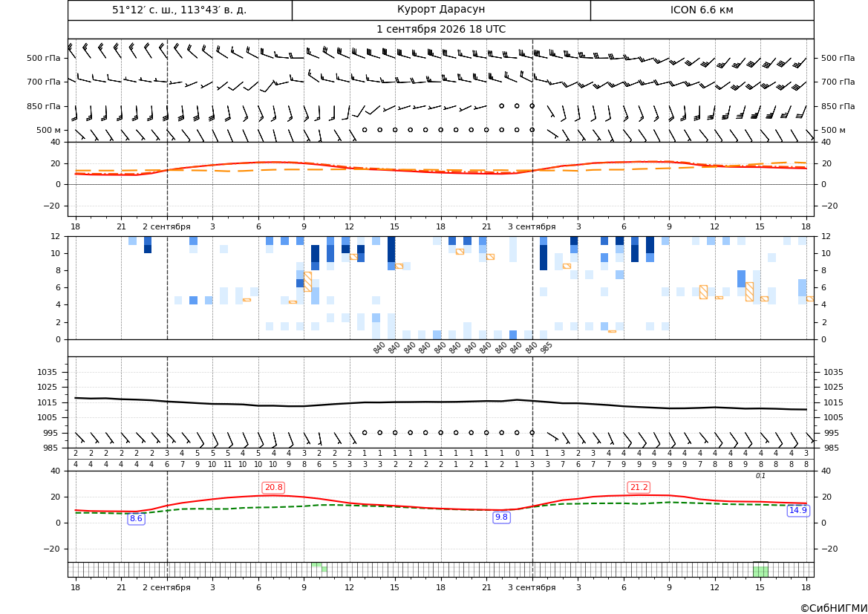Screen dimensions: 868x614
Task: Click the 3 сентября label on bottom time axis
Action: [532, 587]
